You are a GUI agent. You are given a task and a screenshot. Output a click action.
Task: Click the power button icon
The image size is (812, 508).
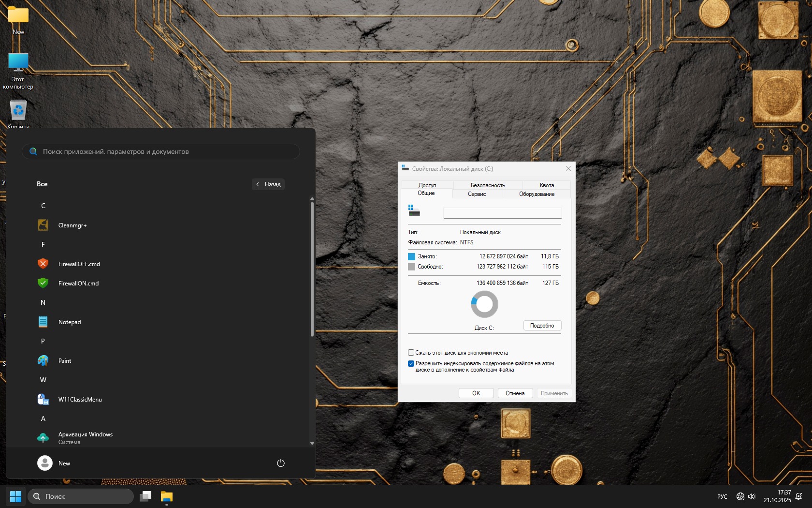point(280,463)
